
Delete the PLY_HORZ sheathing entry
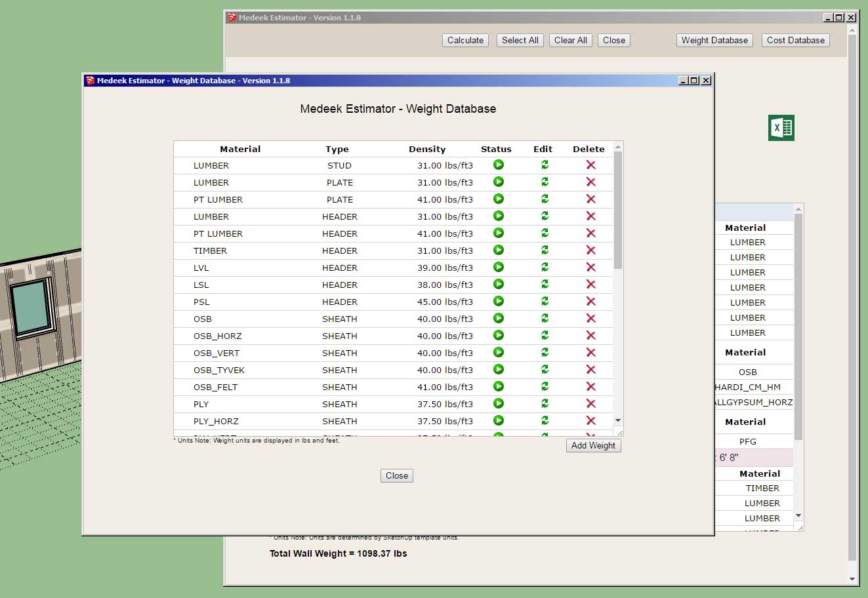[590, 421]
